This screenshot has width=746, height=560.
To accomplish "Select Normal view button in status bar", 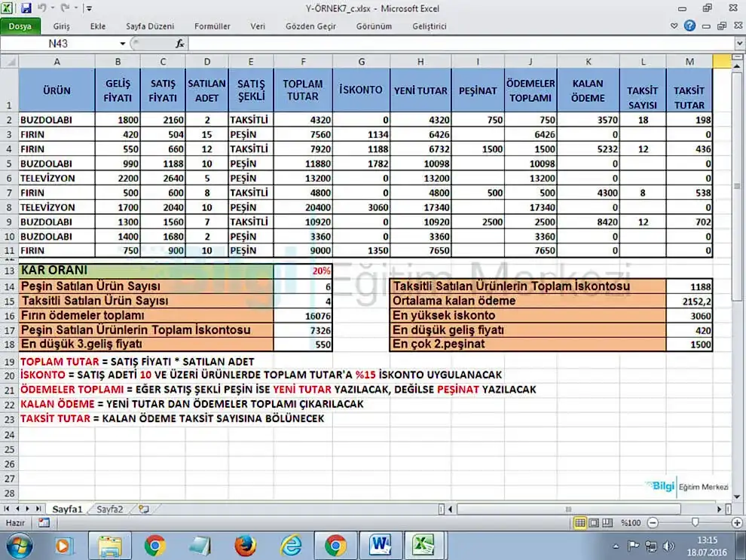I will click(x=580, y=522).
